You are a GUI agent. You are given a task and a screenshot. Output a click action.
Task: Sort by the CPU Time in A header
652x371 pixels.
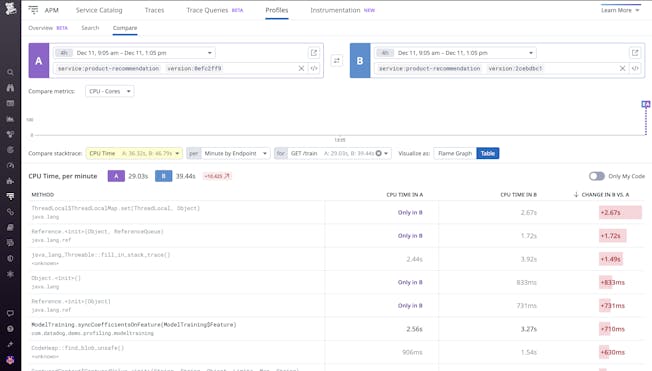(405, 195)
